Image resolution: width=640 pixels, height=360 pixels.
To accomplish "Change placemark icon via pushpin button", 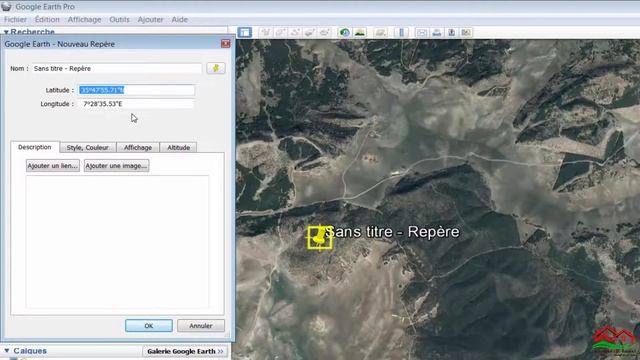I will pos(216,68).
